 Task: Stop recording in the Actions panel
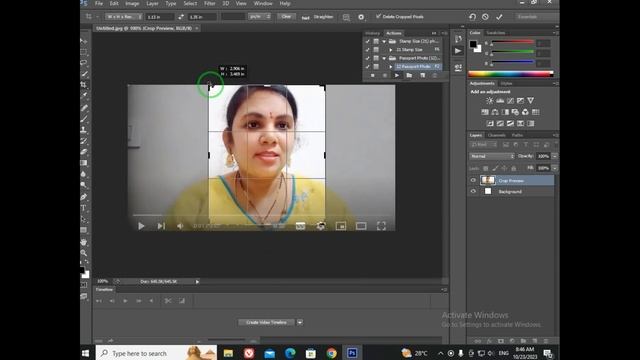click(x=372, y=76)
